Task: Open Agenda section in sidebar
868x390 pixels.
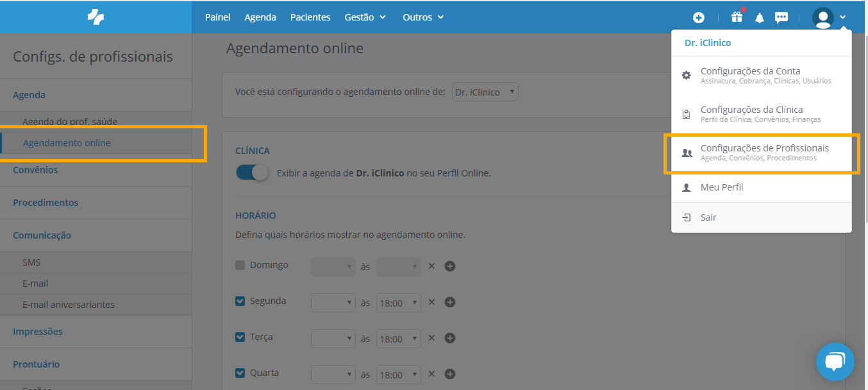Action: [96, 95]
